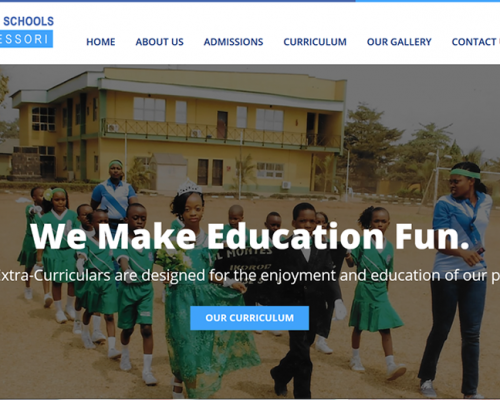Open the CURRICULUM menu item
500x400 pixels.
point(315,42)
